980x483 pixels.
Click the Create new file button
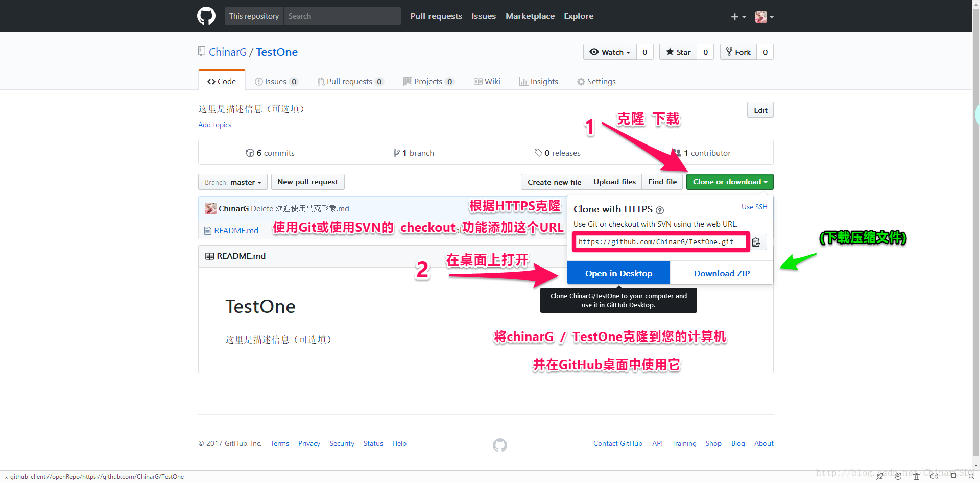tap(554, 182)
